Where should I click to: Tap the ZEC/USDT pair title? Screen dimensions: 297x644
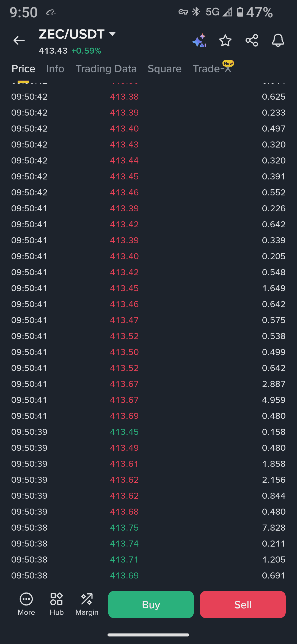tap(71, 34)
